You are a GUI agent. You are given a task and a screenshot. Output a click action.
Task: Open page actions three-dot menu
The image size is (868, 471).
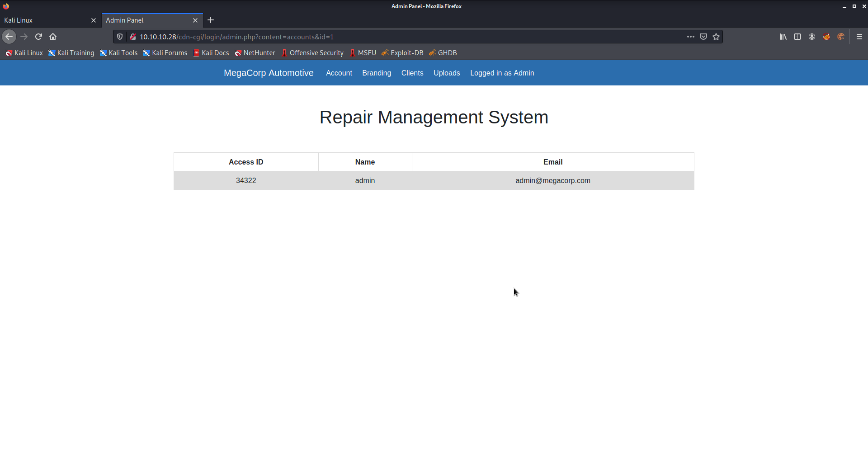click(690, 37)
